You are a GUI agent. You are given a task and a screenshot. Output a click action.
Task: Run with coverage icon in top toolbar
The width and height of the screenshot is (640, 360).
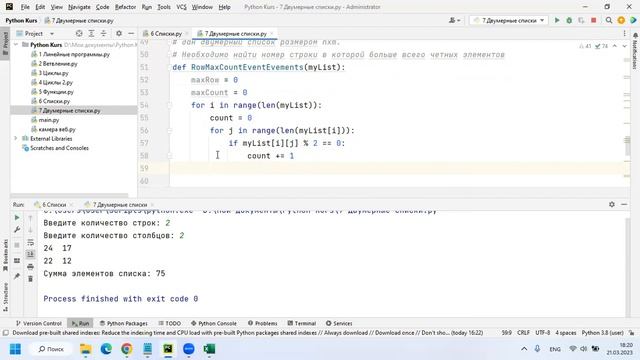581,20
